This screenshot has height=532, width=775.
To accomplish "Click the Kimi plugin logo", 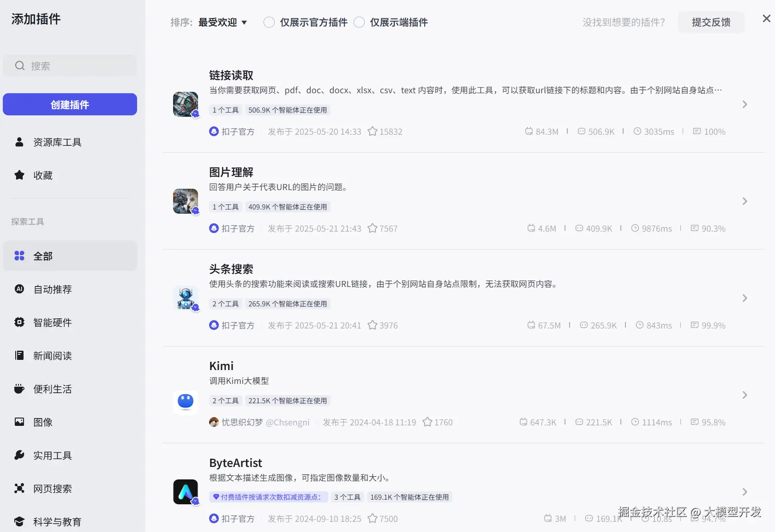I will [186, 402].
